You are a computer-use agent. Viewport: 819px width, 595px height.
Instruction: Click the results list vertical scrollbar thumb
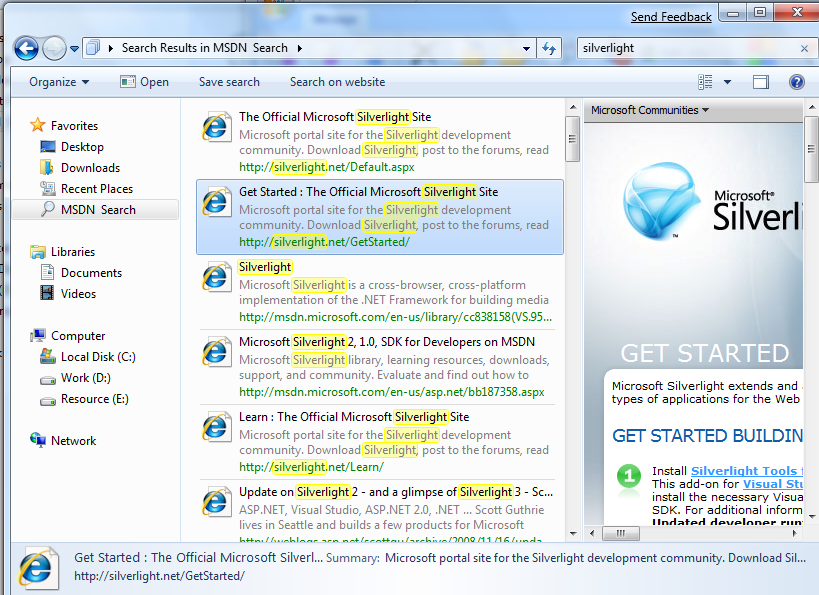tap(572, 139)
